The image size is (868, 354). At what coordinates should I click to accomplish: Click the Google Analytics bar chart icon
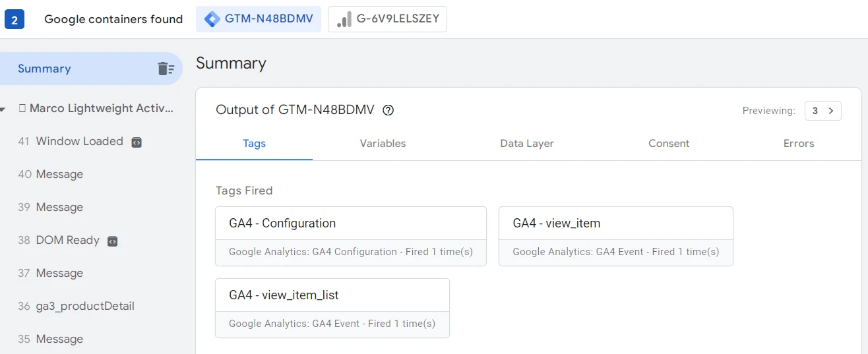344,20
